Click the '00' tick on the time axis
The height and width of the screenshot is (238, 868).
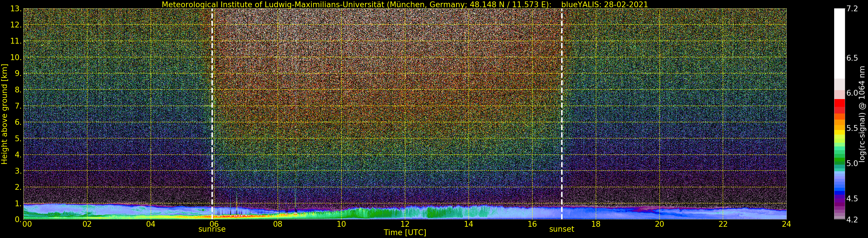tap(27, 224)
